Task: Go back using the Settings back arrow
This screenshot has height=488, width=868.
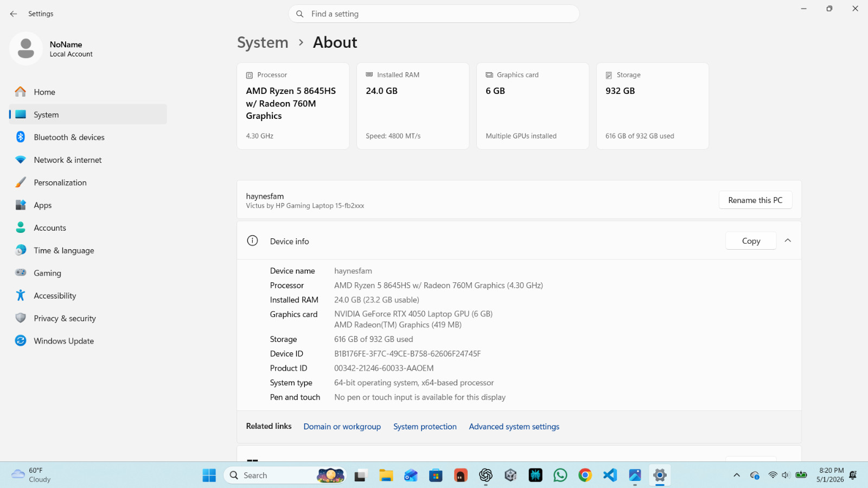Action: [14, 14]
